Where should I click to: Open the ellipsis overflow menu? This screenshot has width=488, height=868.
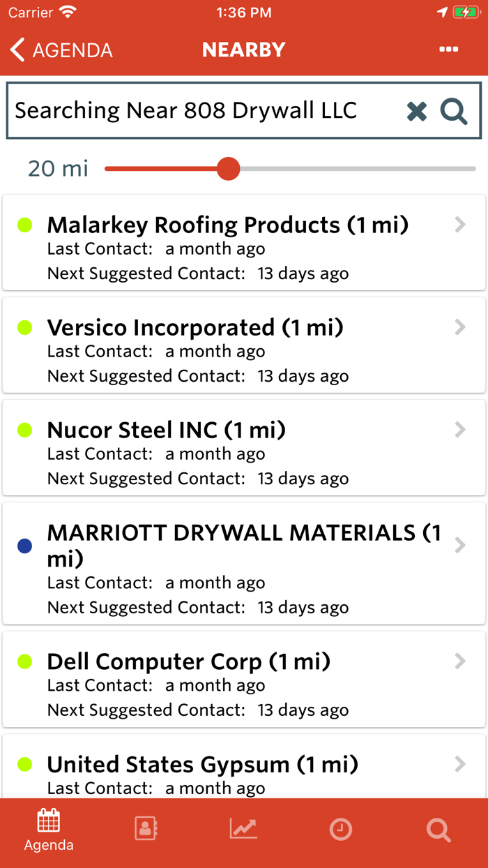448,49
